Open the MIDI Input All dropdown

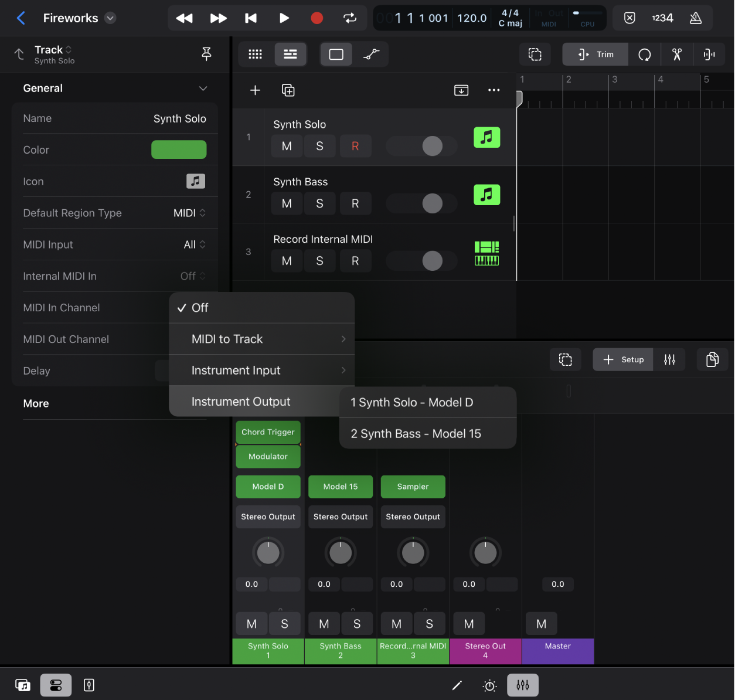[194, 244]
